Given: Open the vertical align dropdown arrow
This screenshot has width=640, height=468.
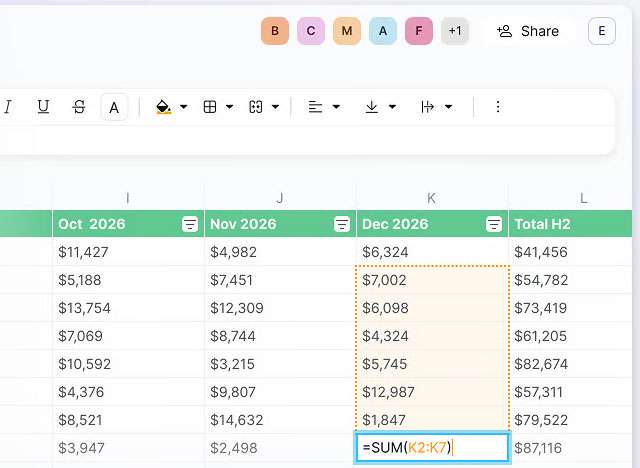Looking at the screenshot, I should coord(392,107).
